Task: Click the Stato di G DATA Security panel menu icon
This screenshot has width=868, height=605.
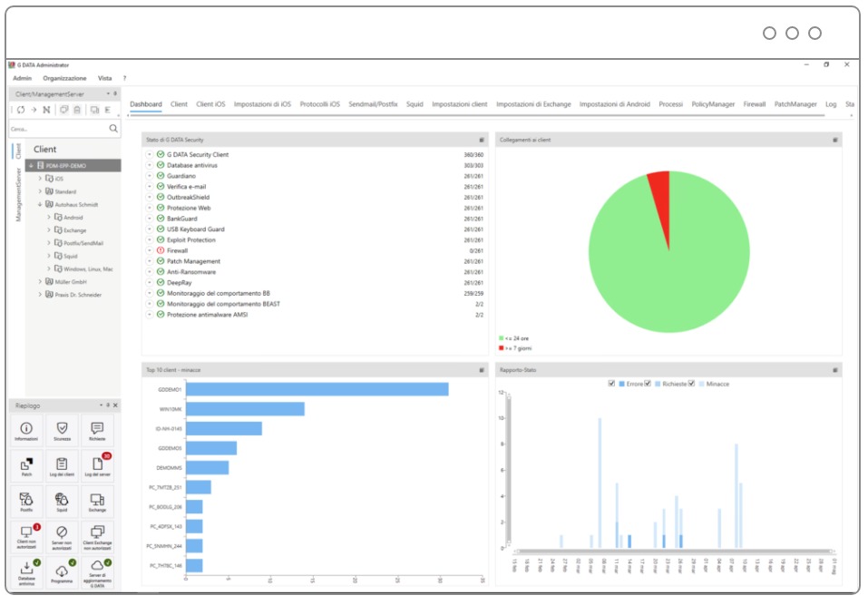Action: pyautogui.click(x=482, y=140)
